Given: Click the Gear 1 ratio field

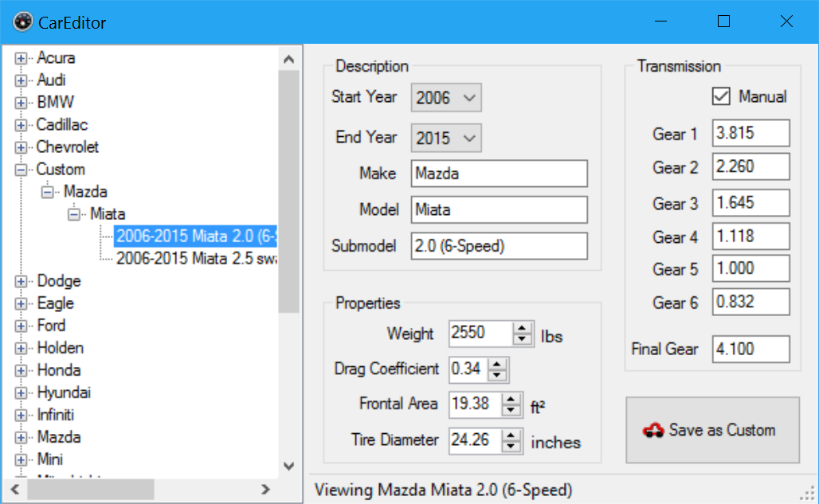Looking at the screenshot, I should point(750,133).
